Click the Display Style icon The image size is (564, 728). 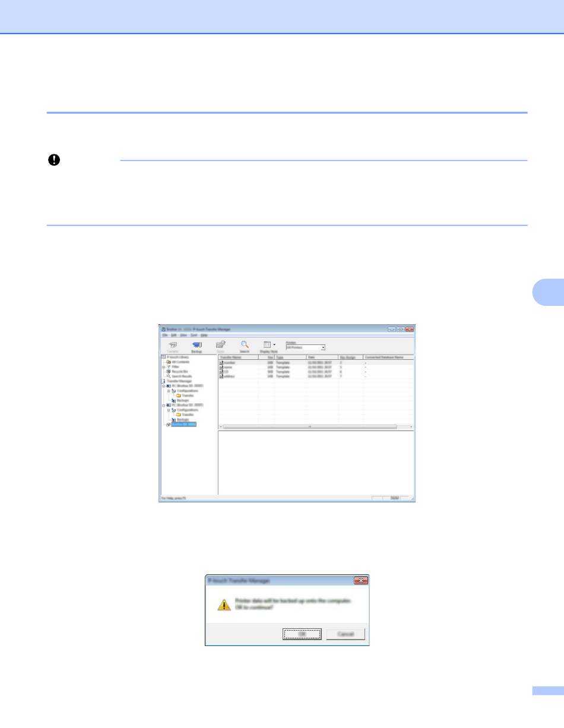[267, 344]
